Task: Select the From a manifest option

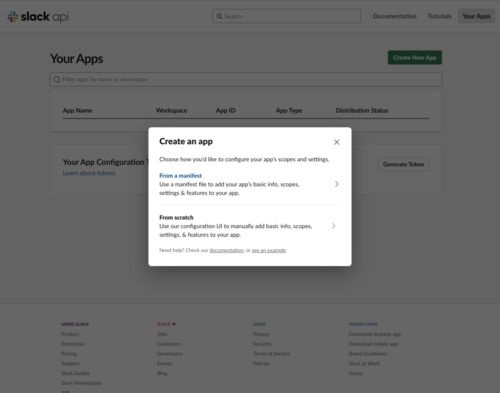Action: [x=180, y=176]
